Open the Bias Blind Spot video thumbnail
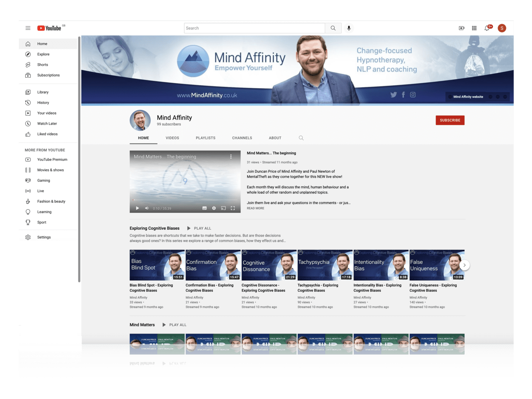 157,265
